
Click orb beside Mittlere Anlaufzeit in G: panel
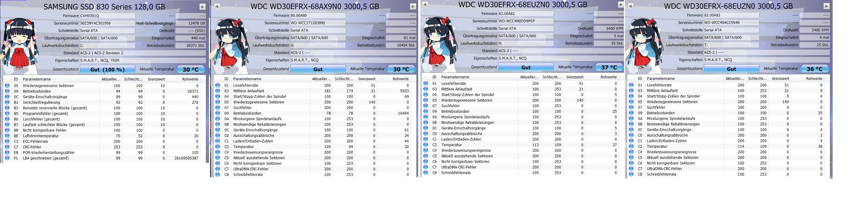(x=218, y=91)
